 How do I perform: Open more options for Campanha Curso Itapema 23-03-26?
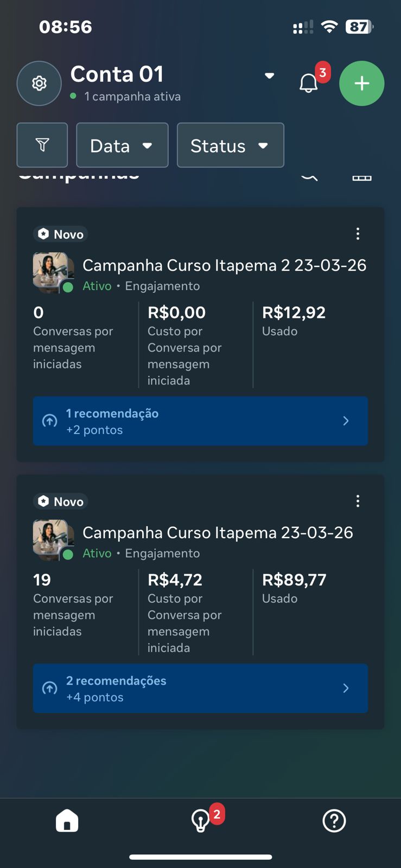(358, 501)
